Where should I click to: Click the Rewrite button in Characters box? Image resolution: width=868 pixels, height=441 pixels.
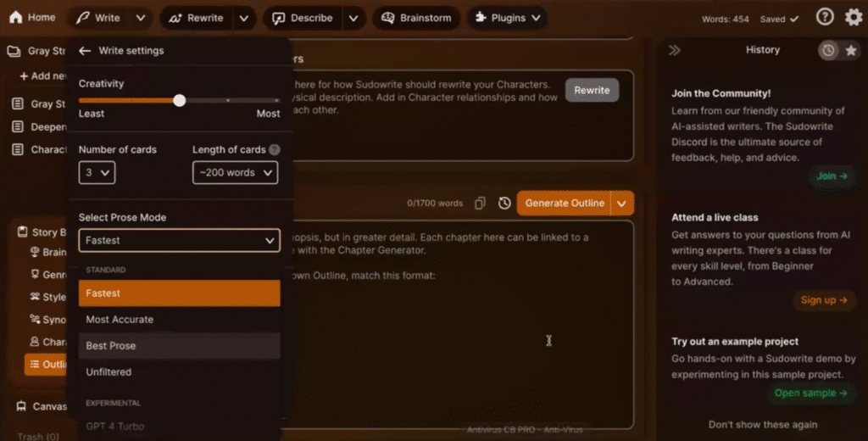click(592, 90)
